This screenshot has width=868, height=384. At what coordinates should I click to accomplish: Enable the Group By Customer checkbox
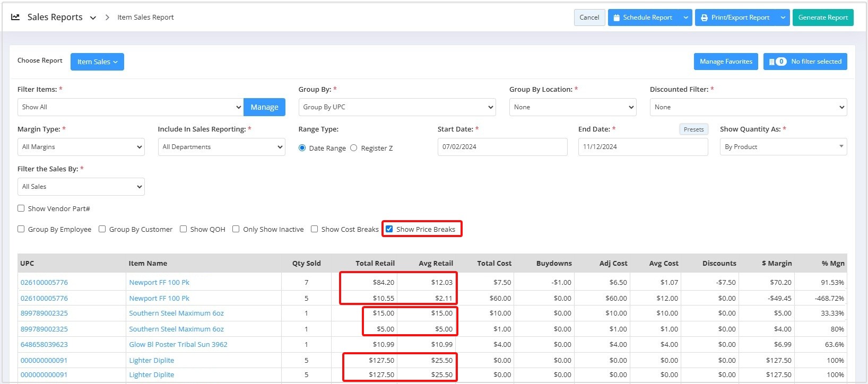tap(102, 229)
